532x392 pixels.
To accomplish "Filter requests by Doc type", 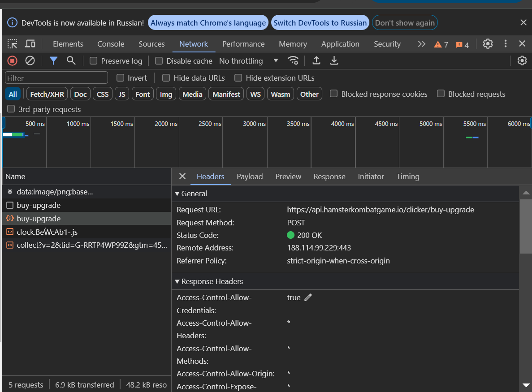I will [x=80, y=94].
